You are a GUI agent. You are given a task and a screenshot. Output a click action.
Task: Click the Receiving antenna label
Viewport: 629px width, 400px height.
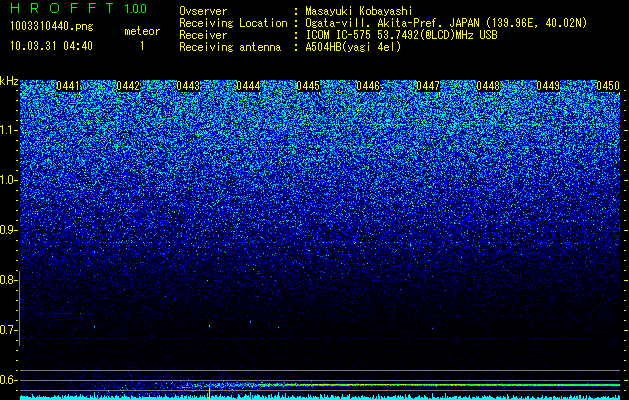coord(230,47)
